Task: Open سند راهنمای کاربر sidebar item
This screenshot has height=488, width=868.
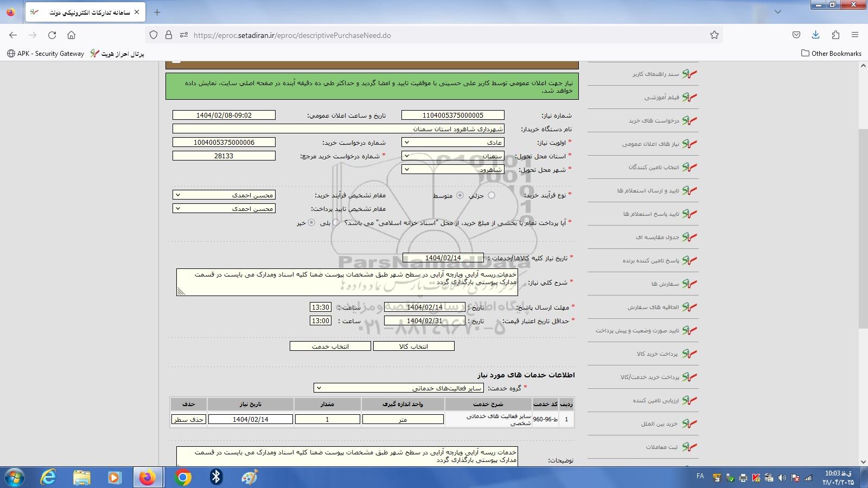Action: pos(655,74)
